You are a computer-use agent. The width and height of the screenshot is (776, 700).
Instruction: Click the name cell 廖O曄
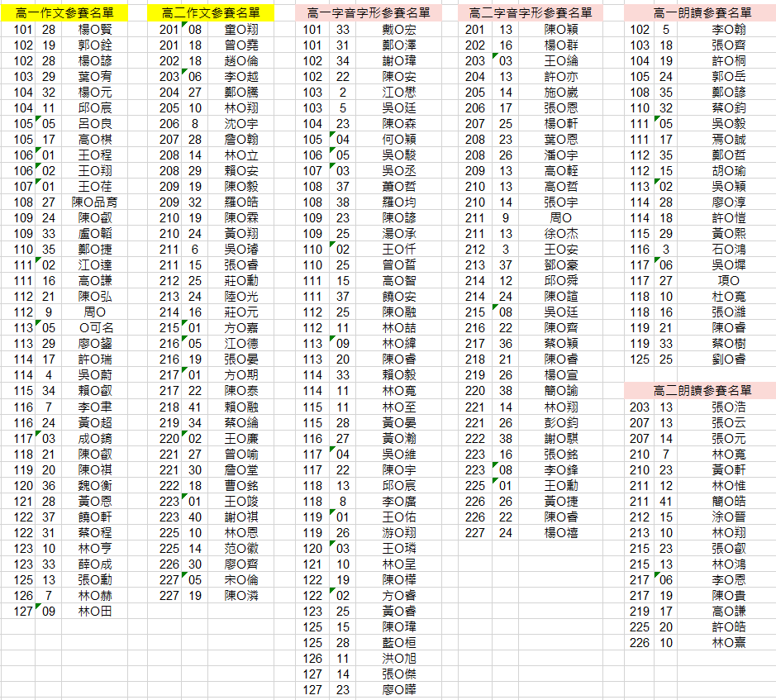(399, 689)
